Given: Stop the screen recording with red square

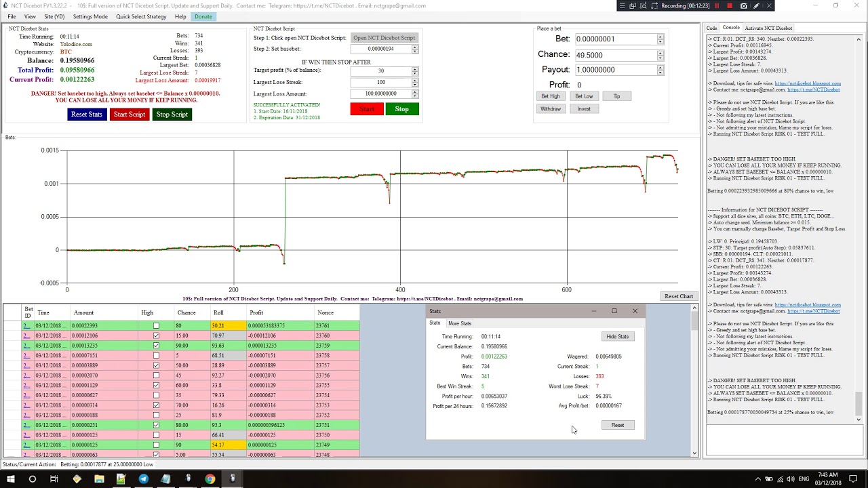Looking at the screenshot, I should [x=730, y=5].
